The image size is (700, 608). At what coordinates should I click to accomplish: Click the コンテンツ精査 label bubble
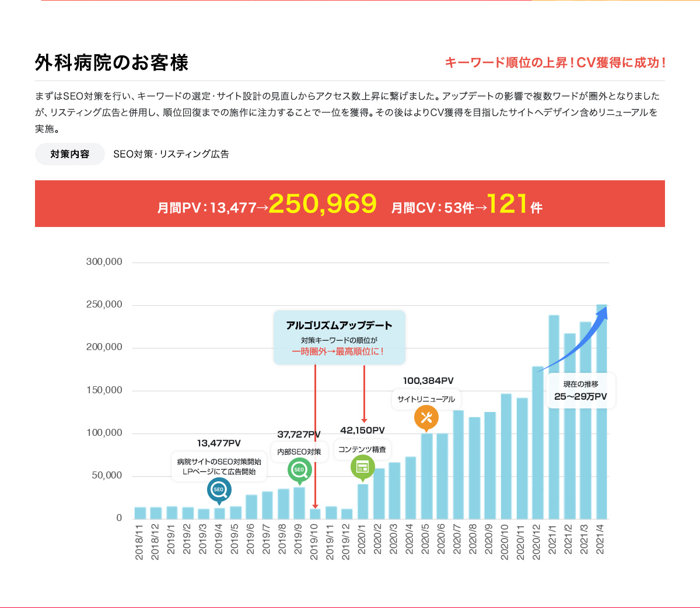pos(362,449)
